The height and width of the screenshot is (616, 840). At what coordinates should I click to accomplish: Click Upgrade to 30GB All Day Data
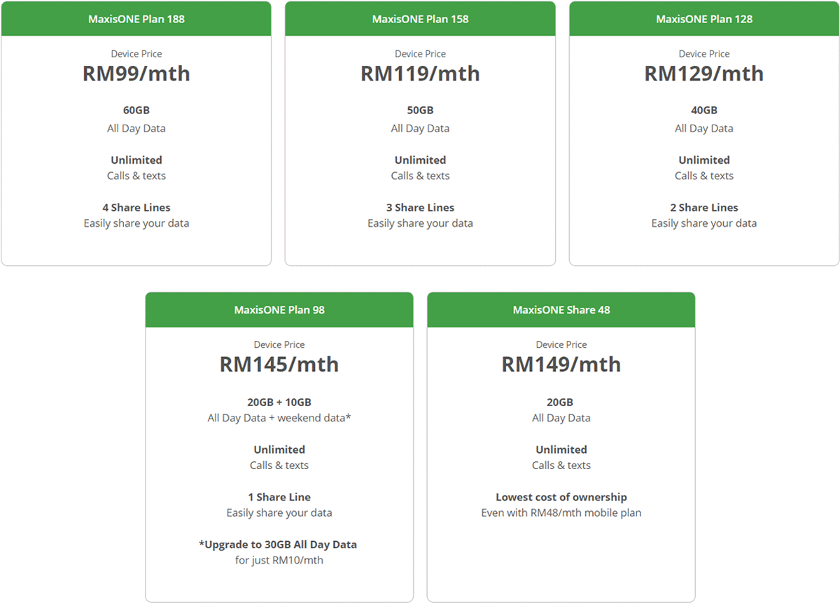pyautogui.click(x=279, y=545)
